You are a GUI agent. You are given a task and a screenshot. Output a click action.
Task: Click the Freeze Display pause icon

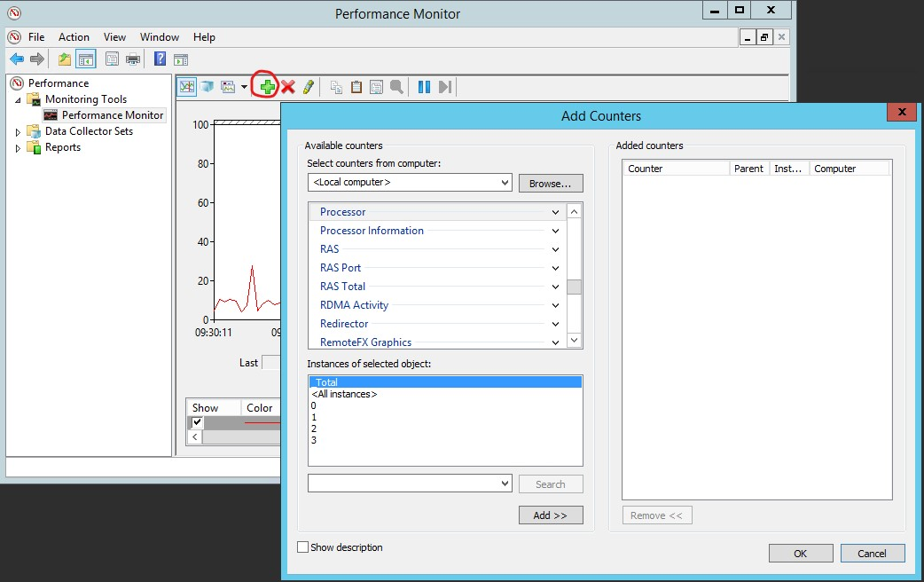[x=424, y=86]
